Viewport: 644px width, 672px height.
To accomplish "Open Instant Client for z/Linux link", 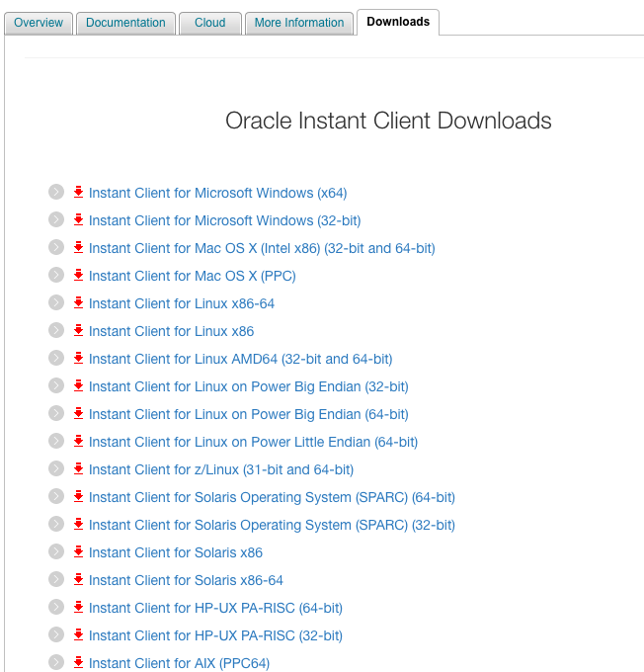I will (x=221, y=469).
